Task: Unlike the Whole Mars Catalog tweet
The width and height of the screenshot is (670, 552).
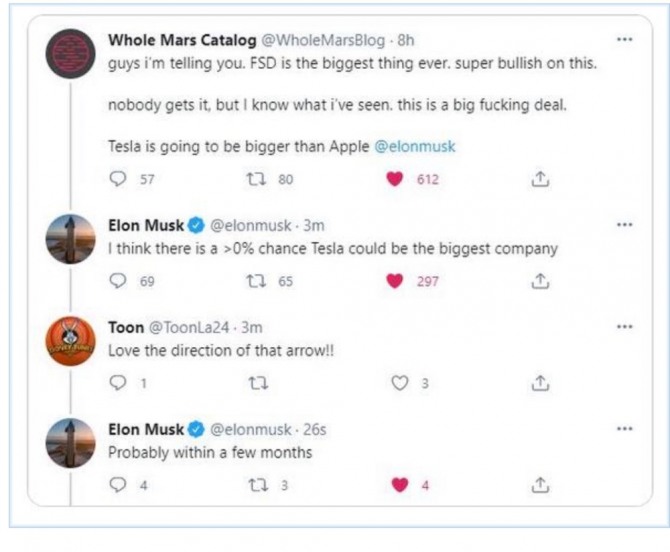Action: (395, 180)
